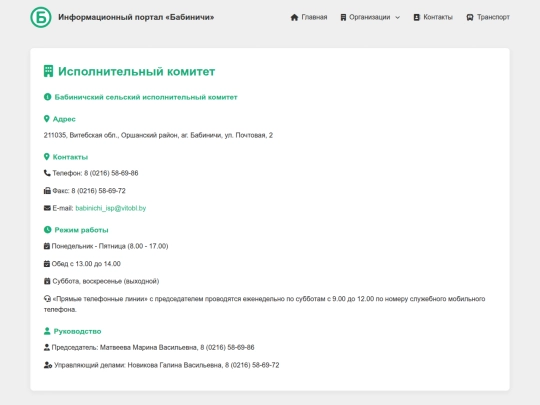Screen dimensions: 540x405
Task: Click calendar icon beside Суббота, воскресенье
Action: pos(47,281)
